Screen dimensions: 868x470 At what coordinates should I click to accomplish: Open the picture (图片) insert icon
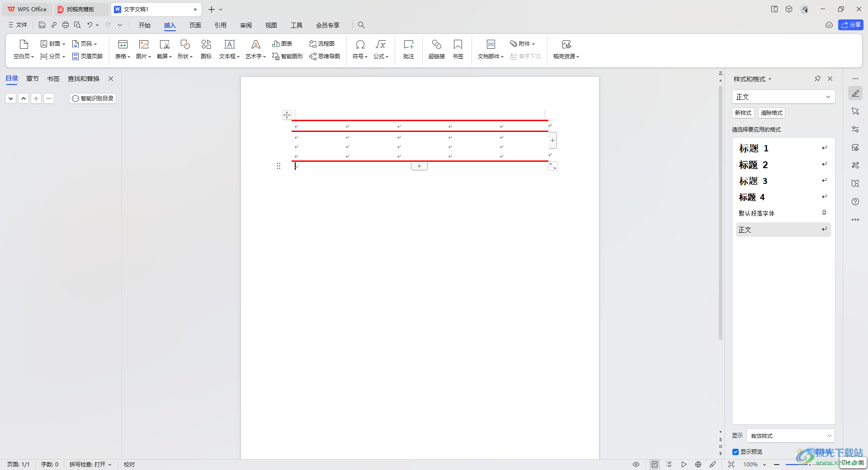click(144, 44)
